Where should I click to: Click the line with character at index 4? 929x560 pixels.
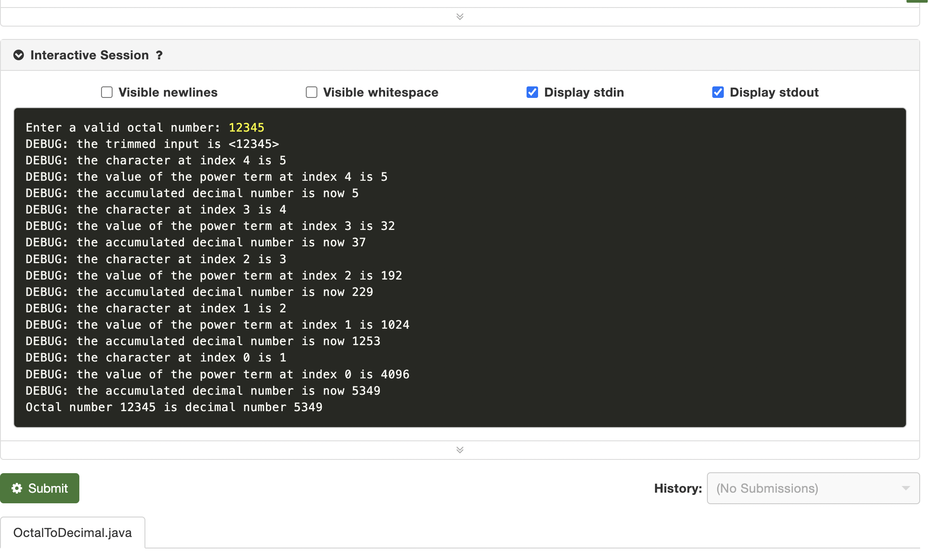156,160
